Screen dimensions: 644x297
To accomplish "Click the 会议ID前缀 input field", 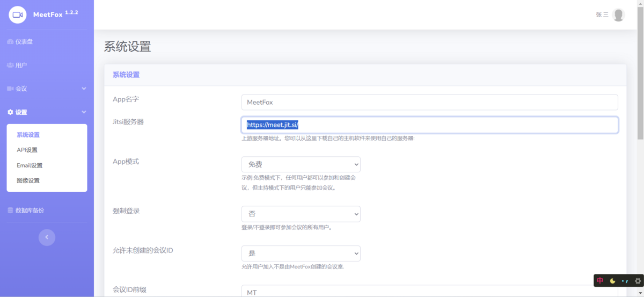I will pyautogui.click(x=429, y=291).
